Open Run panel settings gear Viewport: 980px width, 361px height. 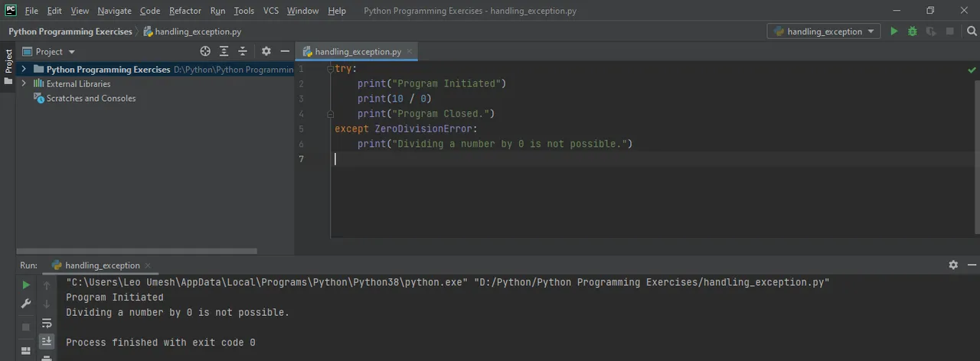[x=953, y=265]
